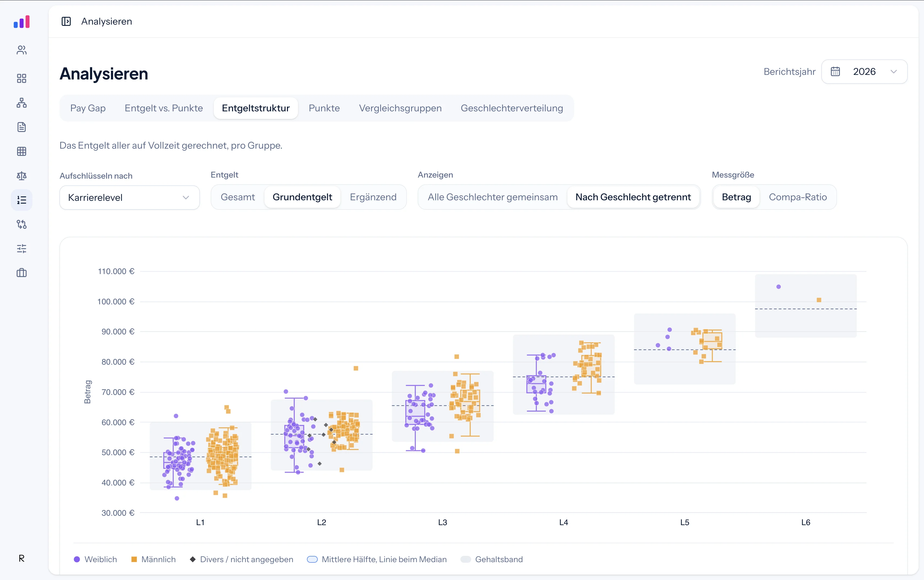
Task: Toggle Divers / nicht angegeben legend entry
Action: (x=242, y=559)
